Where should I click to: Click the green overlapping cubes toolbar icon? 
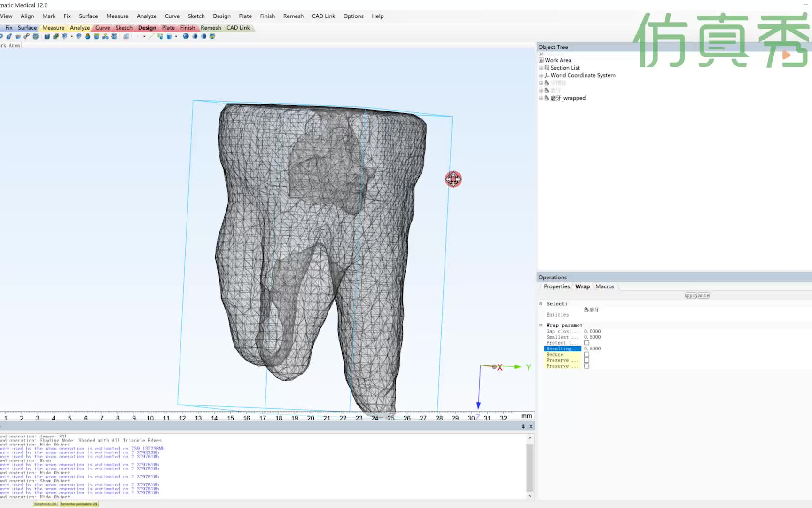[56, 36]
